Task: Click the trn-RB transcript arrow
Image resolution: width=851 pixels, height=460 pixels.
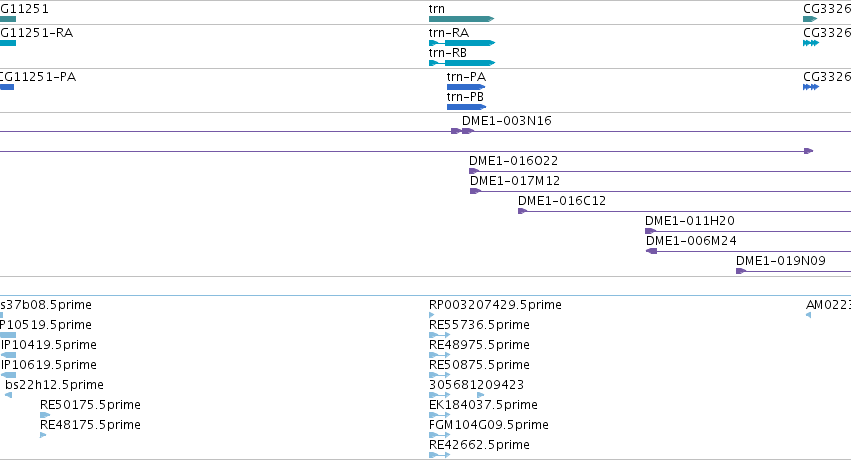Action: pos(462,63)
